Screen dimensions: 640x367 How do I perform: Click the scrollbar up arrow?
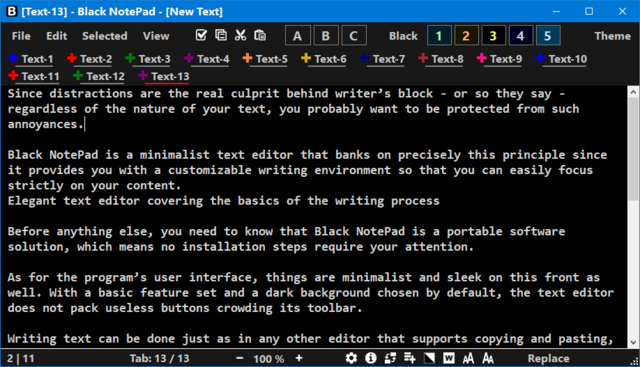pyautogui.click(x=633, y=92)
